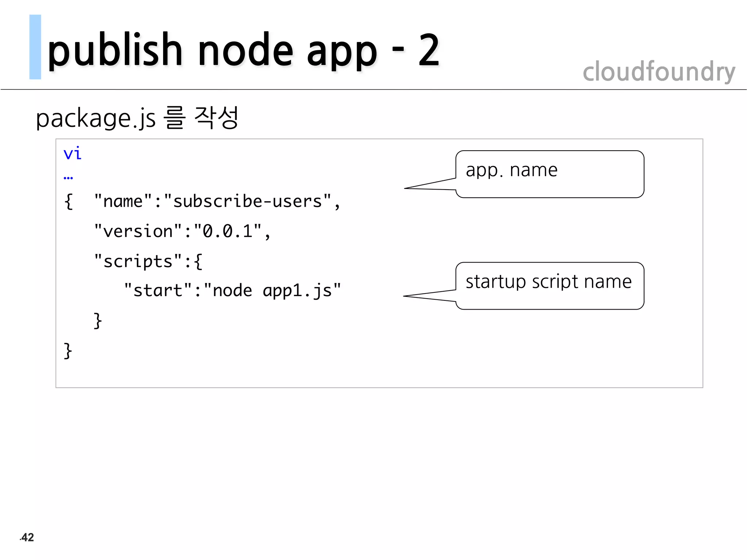Click the opening curly brace of the JSON

pyautogui.click(x=69, y=202)
